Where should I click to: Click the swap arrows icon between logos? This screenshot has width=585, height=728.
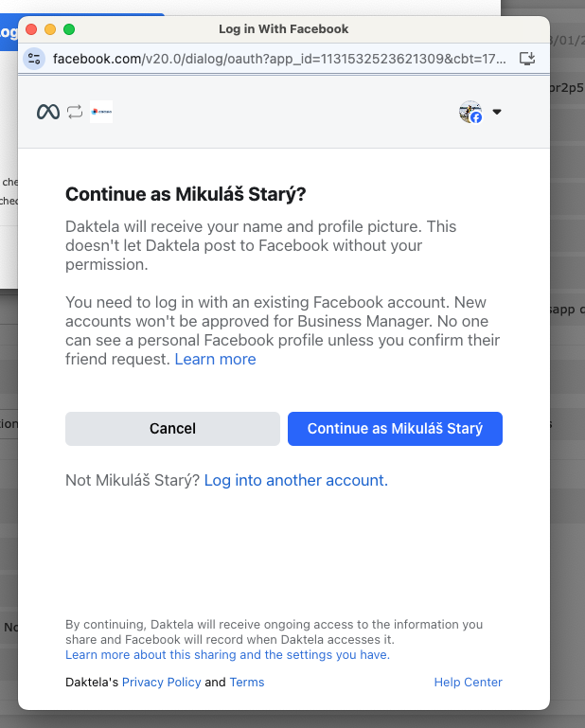coord(75,112)
